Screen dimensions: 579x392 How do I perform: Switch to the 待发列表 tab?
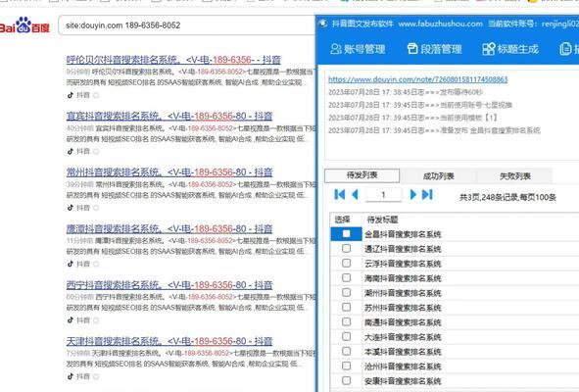[362, 175]
